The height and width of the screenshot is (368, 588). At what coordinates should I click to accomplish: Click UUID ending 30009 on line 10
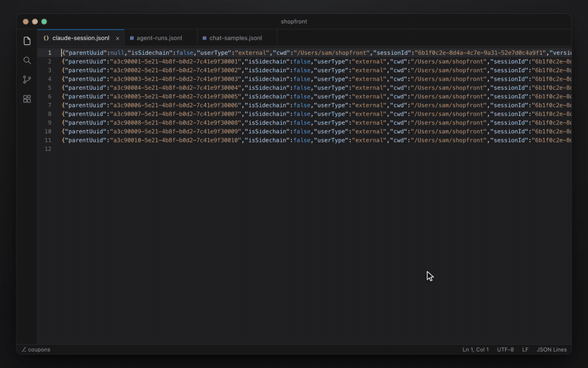pyautogui.click(x=176, y=132)
